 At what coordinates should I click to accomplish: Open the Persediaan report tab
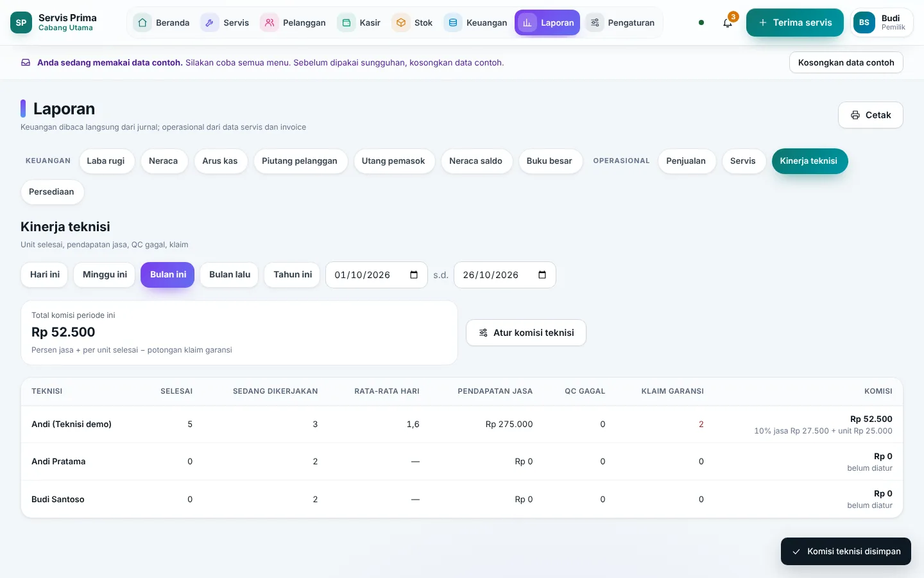coord(51,192)
